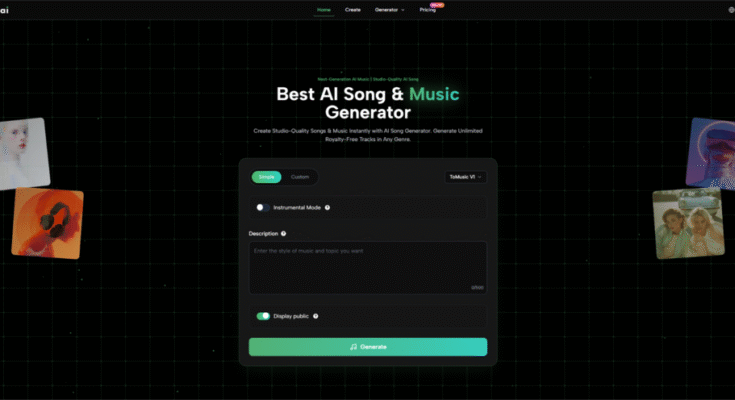
Task: Open the Create page from the navbar
Action: pos(352,10)
